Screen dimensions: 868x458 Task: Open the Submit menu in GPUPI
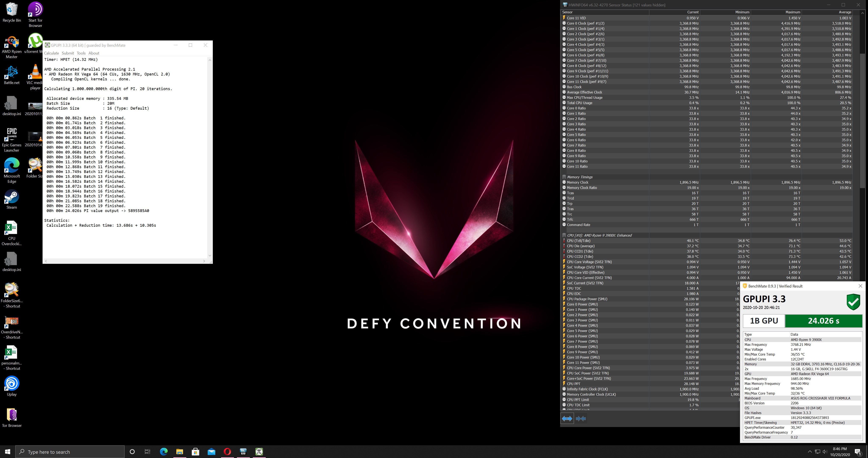tap(68, 53)
